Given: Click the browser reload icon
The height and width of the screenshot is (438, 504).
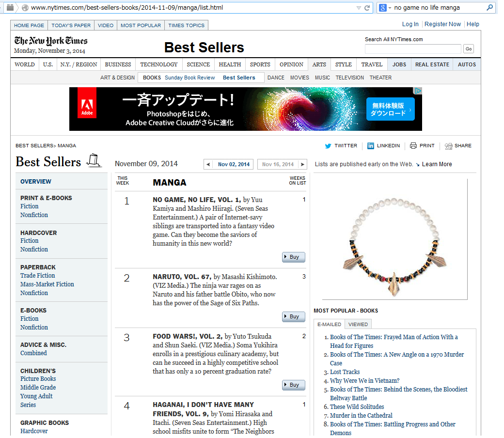Looking at the screenshot, I should click(367, 8).
